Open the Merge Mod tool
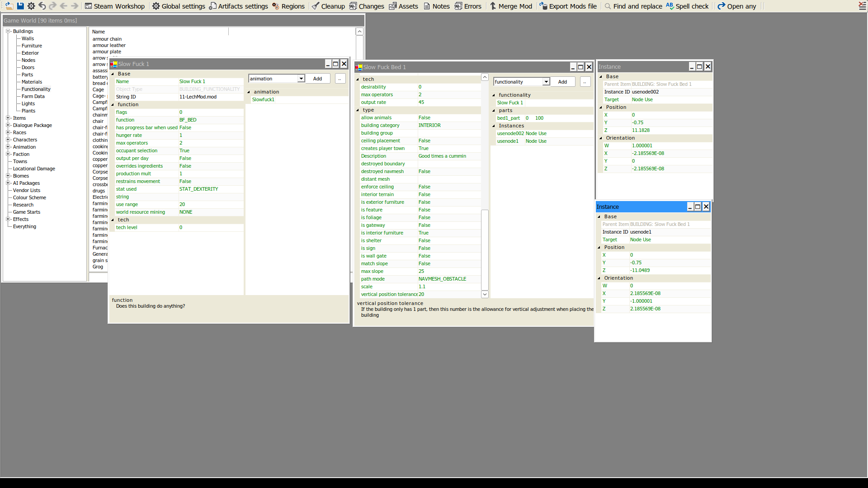This screenshot has width=868, height=488. tap(511, 6)
